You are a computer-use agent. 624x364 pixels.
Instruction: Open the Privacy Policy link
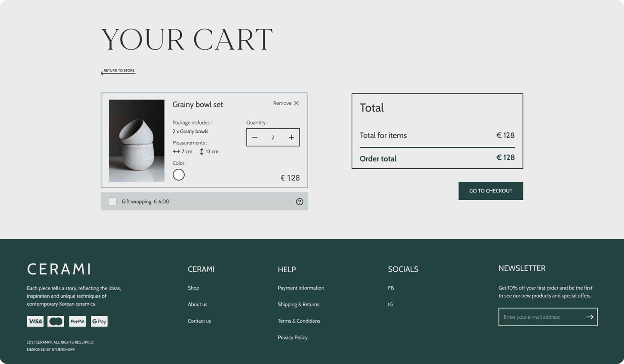[x=293, y=337]
